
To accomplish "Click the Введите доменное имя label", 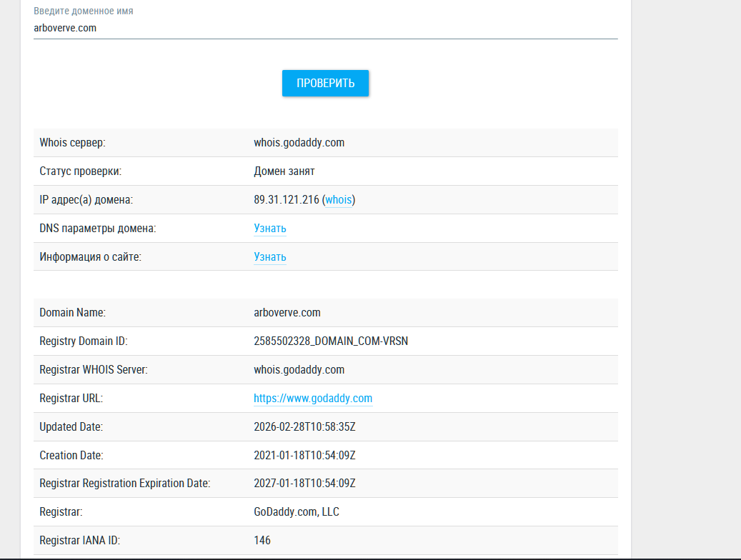I will [x=83, y=11].
